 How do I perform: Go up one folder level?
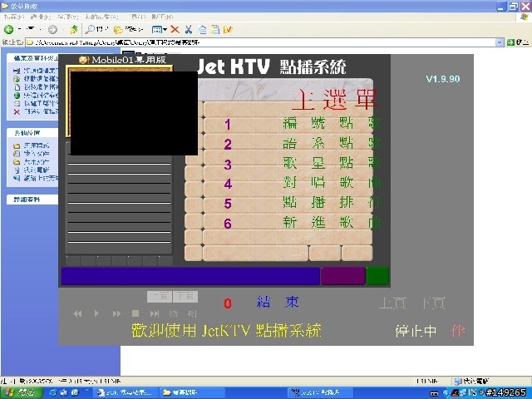click(74, 30)
